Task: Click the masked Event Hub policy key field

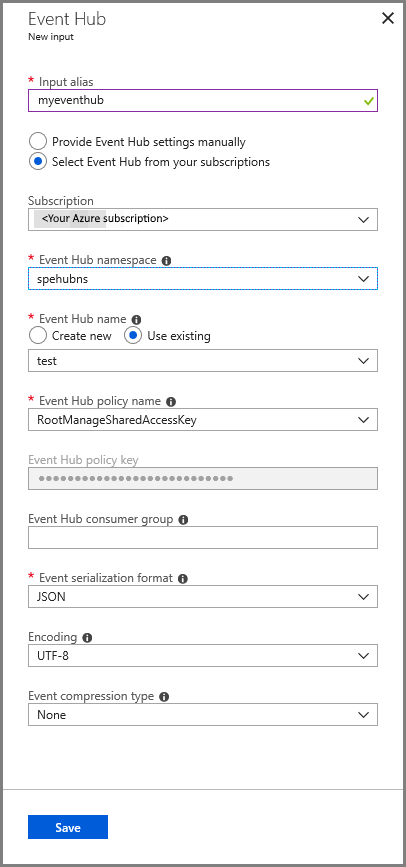Action: 202,478
